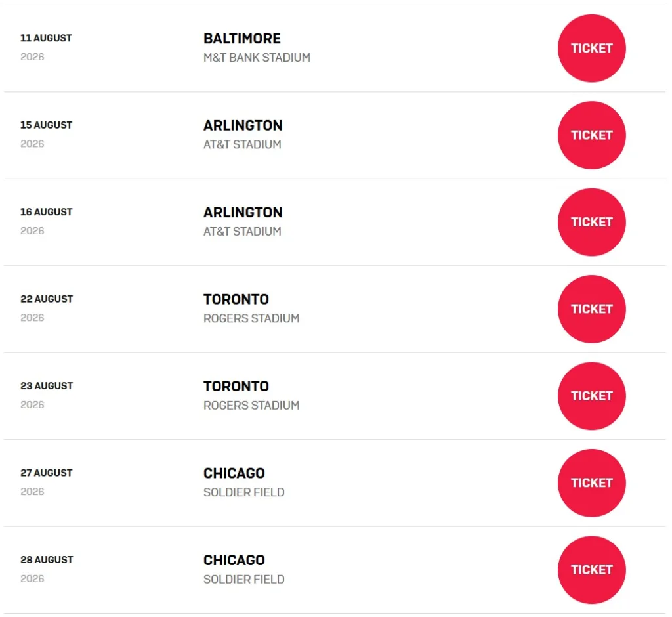672x617 pixels.
Task: Click TICKET for Chicago 28 August
Action: (x=591, y=570)
